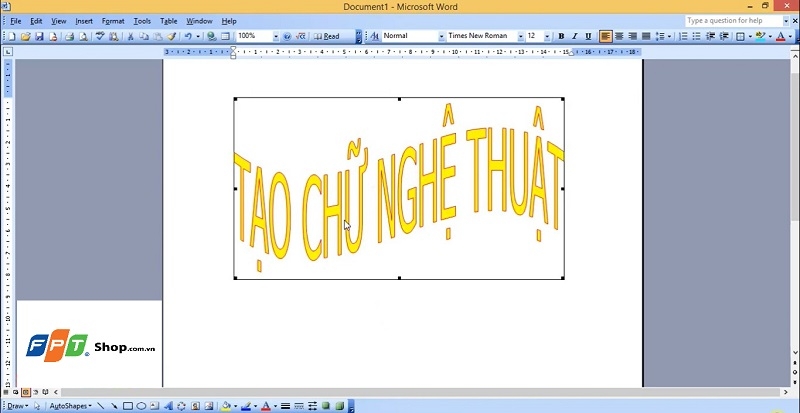The width and height of the screenshot is (800, 413).
Task: Open Print Preview
Action: click(x=83, y=36)
